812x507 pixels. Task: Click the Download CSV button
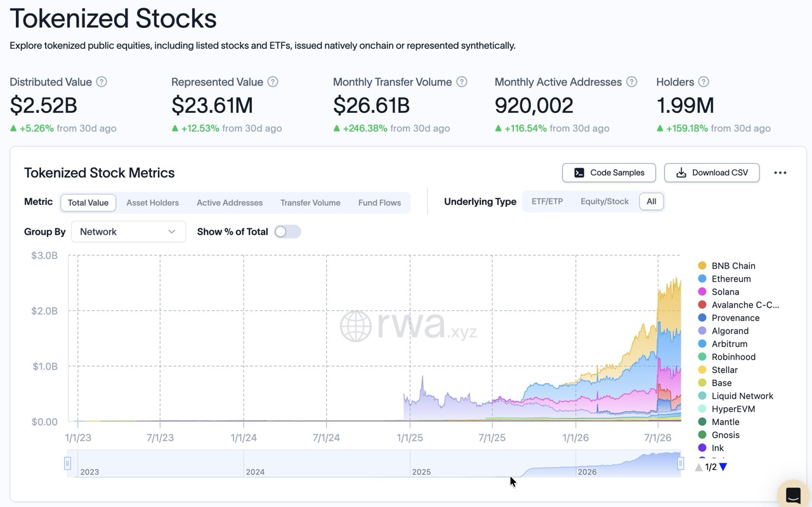point(712,173)
